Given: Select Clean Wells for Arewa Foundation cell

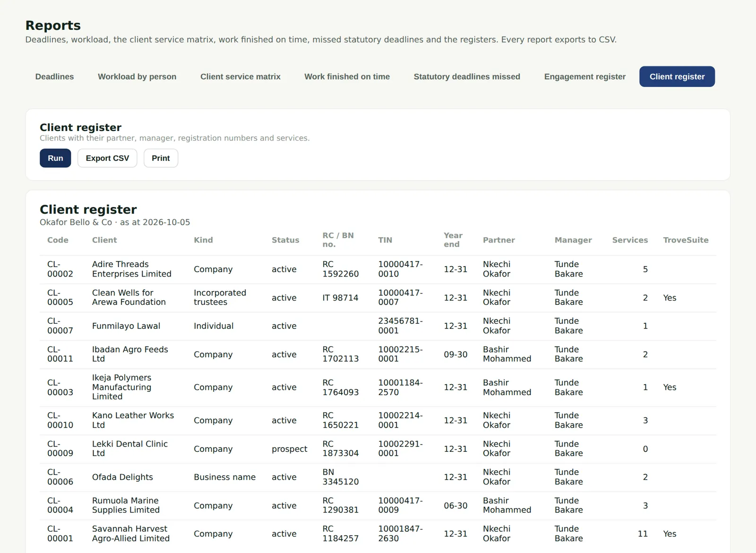Looking at the screenshot, I should point(129,297).
